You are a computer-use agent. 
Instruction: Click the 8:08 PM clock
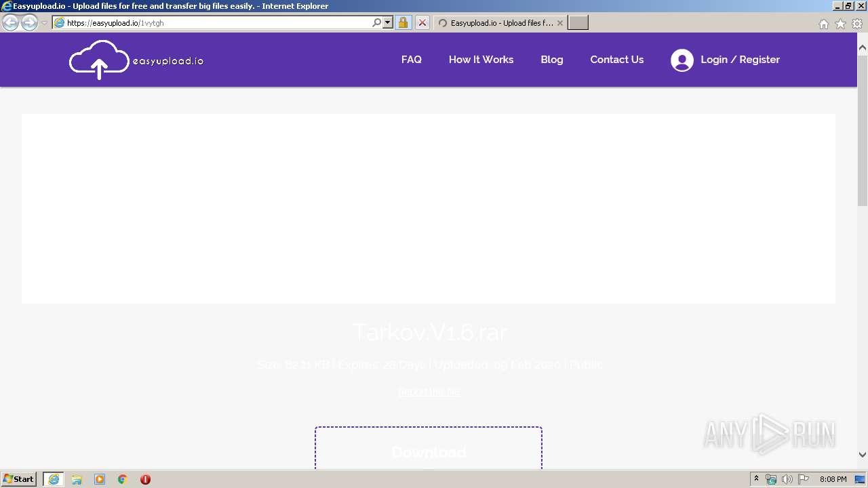coord(833,479)
